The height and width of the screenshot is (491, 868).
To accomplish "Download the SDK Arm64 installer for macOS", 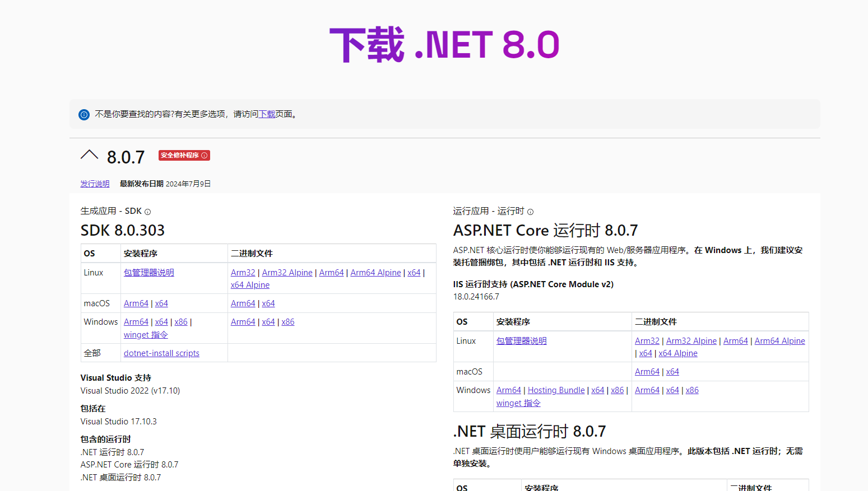I will click(x=136, y=303).
